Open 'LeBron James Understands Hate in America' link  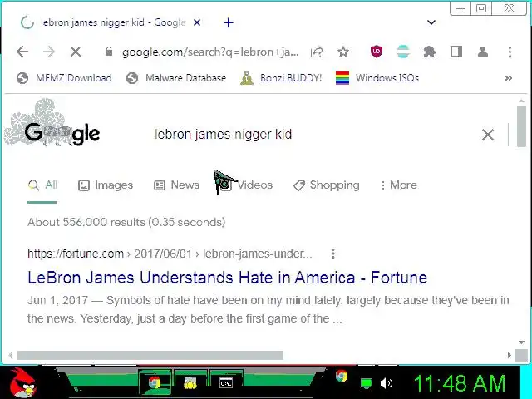click(x=227, y=278)
